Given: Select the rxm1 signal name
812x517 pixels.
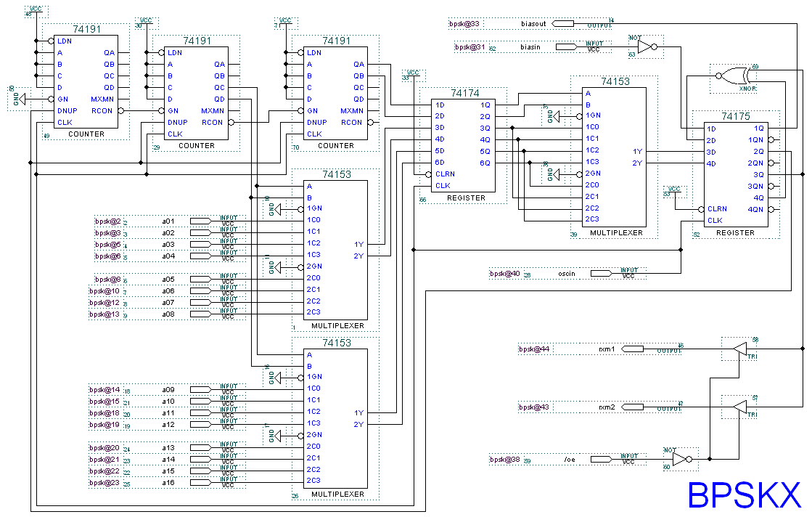Looking at the screenshot, I should [x=607, y=349].
